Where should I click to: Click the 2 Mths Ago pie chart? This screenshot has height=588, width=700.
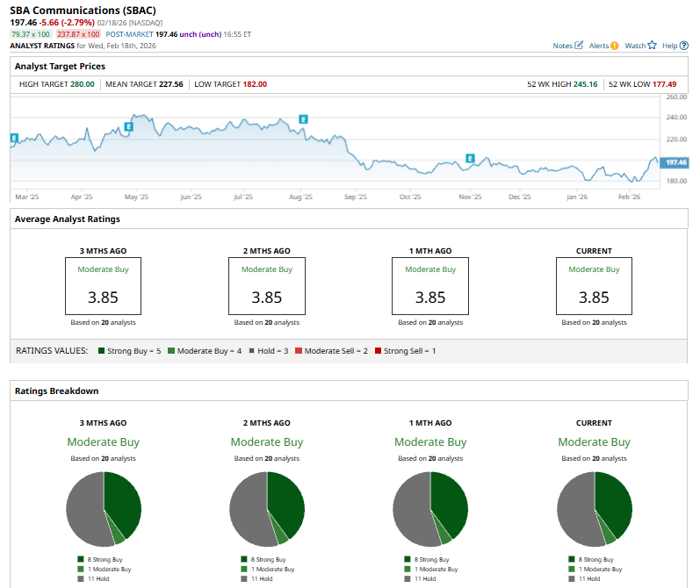pyautogui.click(x=267, y=508)
